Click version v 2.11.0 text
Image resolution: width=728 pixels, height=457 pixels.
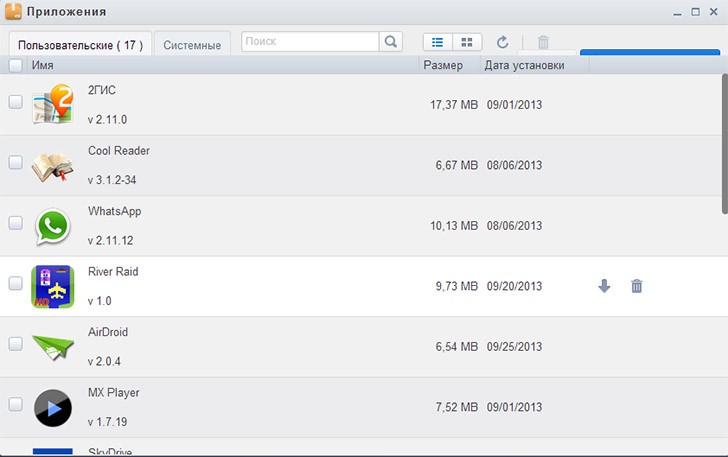tap(107, 119)
